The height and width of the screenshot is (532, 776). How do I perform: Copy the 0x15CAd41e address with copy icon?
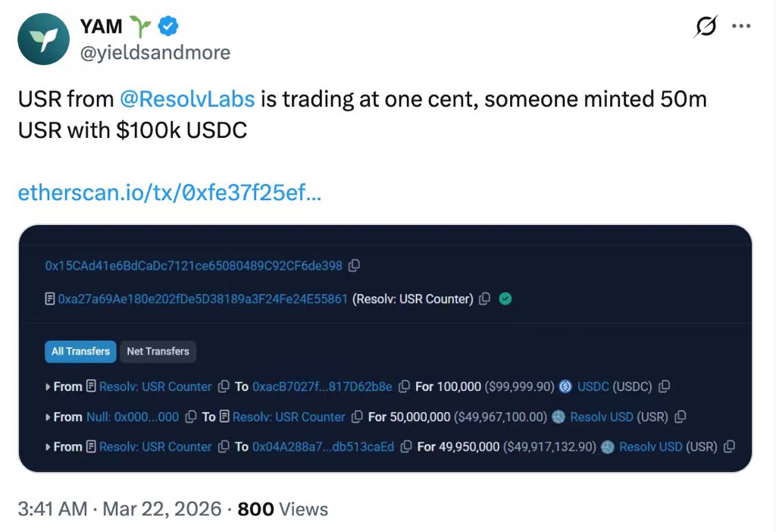click(354, 266)
